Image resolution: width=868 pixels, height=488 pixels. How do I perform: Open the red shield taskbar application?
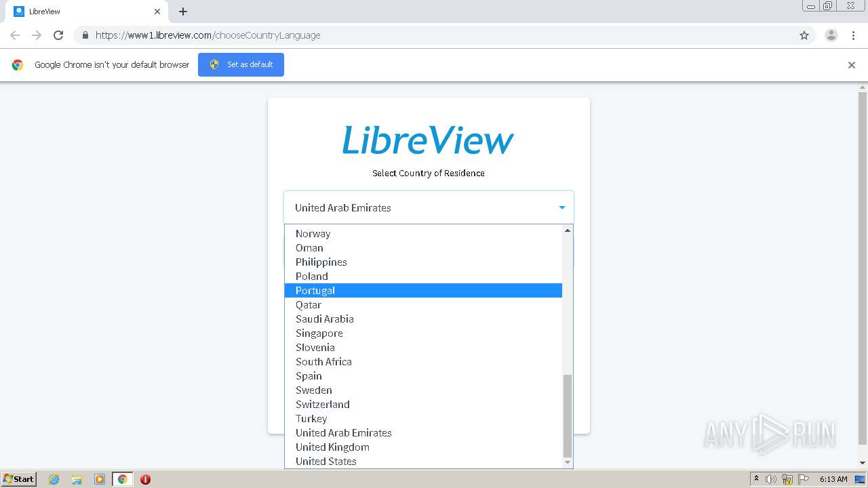click(145, 479)
